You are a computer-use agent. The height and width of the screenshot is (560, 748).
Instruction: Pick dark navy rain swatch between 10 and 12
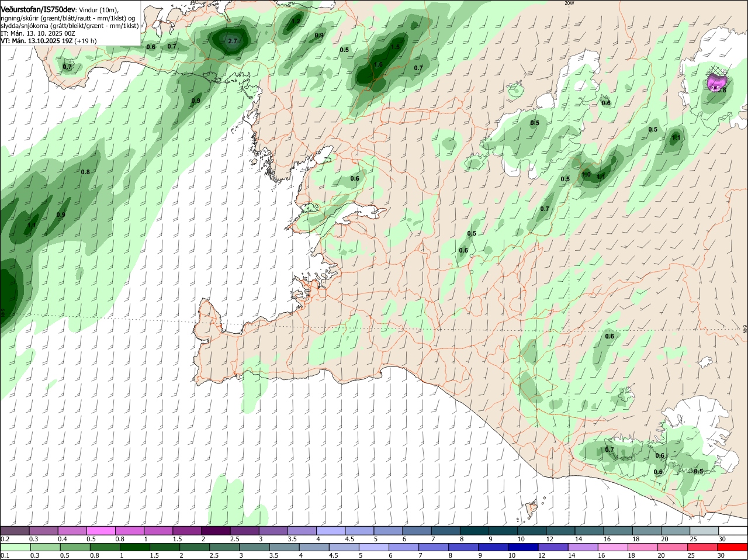tap(524, 547)
